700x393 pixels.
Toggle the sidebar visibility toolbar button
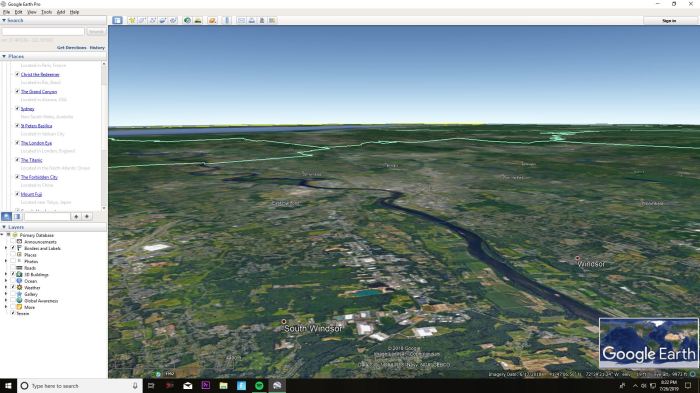[x=117, y=21]
